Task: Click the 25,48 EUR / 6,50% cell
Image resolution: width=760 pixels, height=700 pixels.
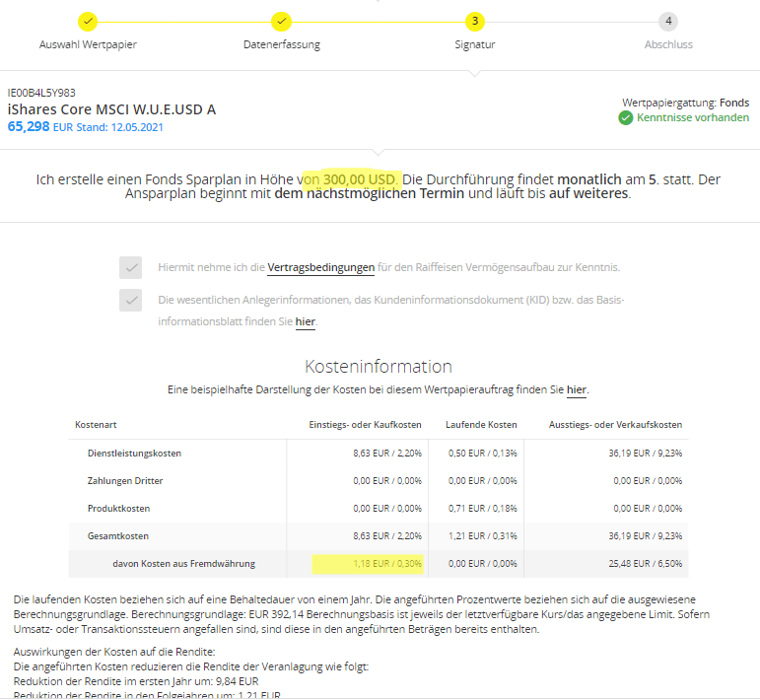Action: point(646,564)
